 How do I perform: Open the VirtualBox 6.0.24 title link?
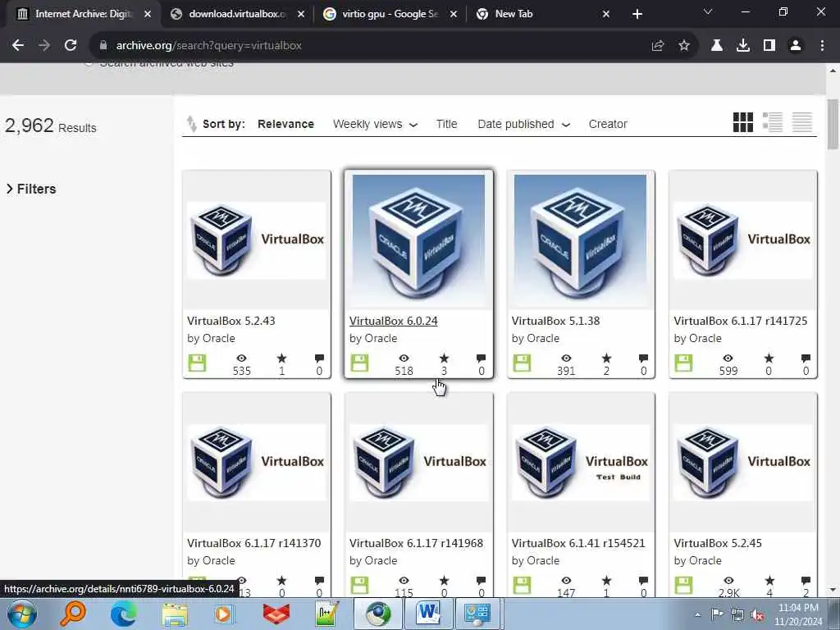tap(393, 321)
